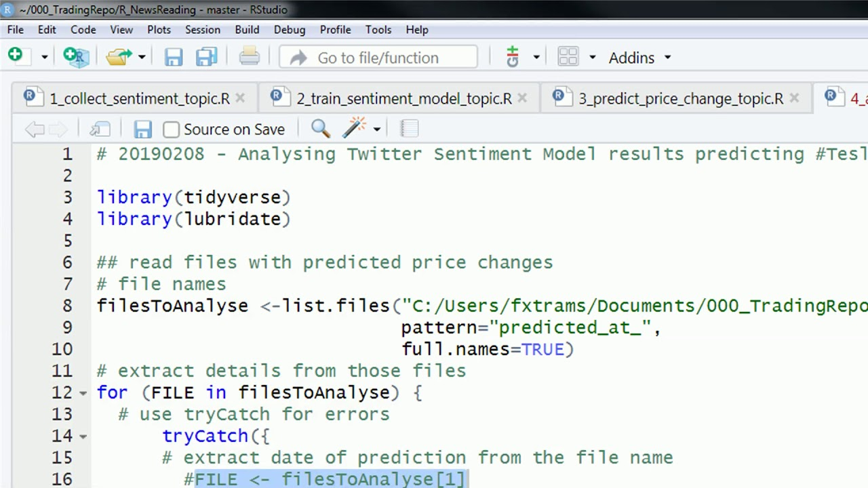Click the Show in new window icon
This screenshot has width=868, height=488.
(x=100, y=129)
